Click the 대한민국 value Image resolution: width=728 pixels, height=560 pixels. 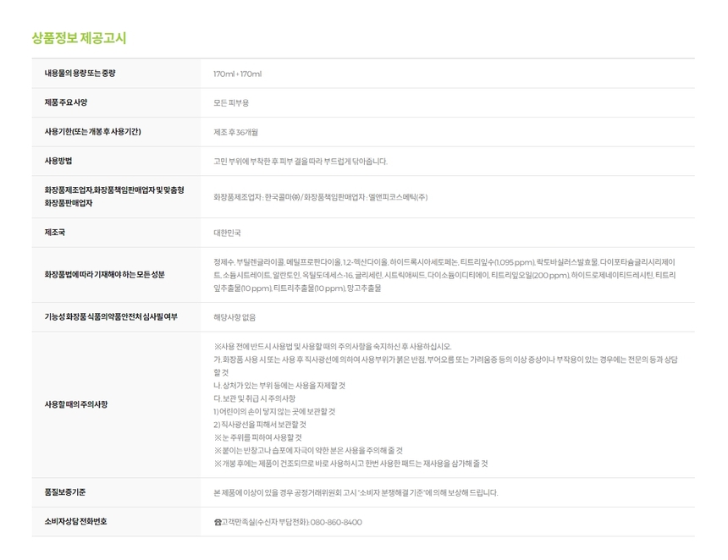coord(227,233)
